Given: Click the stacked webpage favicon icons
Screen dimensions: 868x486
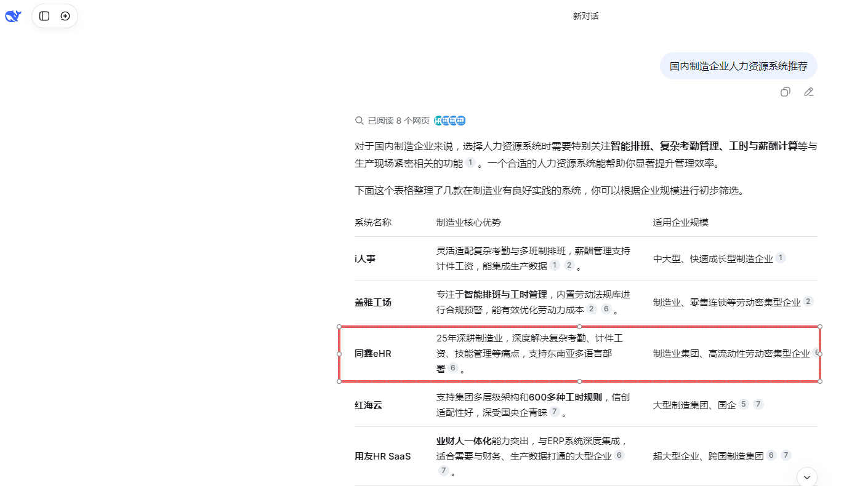Looking at the screenshot, I should click(x=449, y=121).
